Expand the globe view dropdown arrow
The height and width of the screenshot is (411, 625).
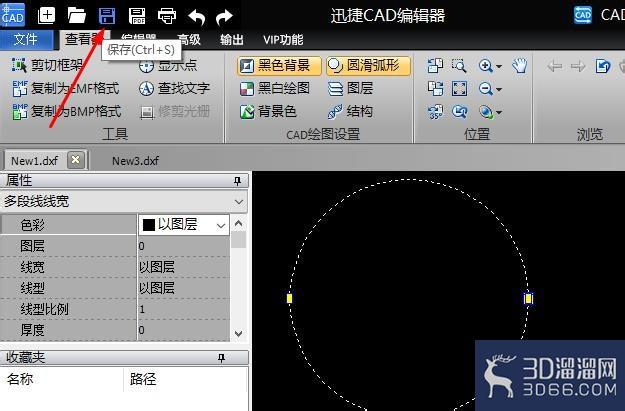pos(499,113)
